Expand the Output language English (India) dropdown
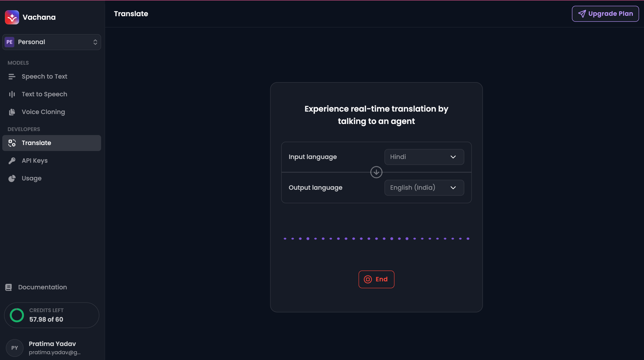 424,188
